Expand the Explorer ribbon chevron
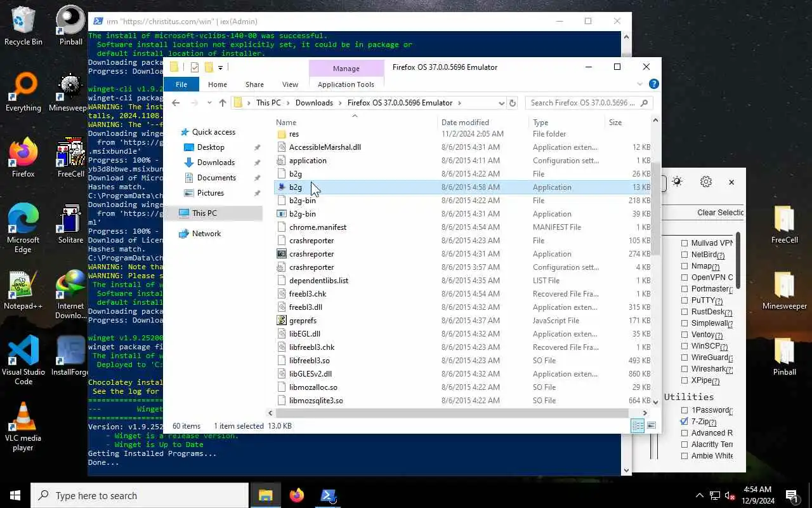Screen dimensions: 812x508 [x=640, y=84]
